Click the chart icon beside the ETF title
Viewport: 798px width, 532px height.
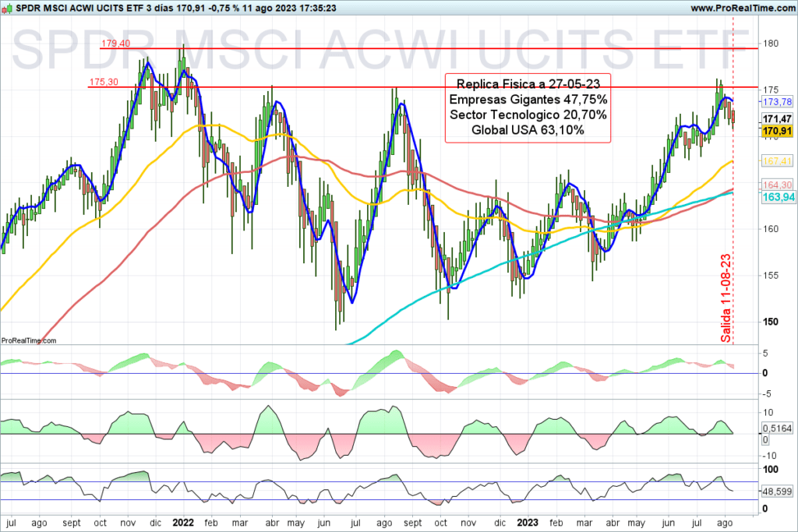coord(6,8)
